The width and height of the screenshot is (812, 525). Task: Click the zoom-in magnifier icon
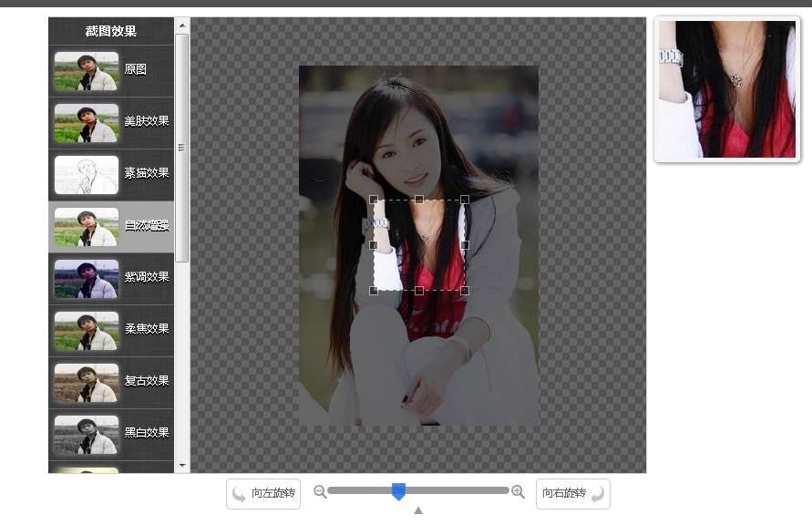click(518, 490)
